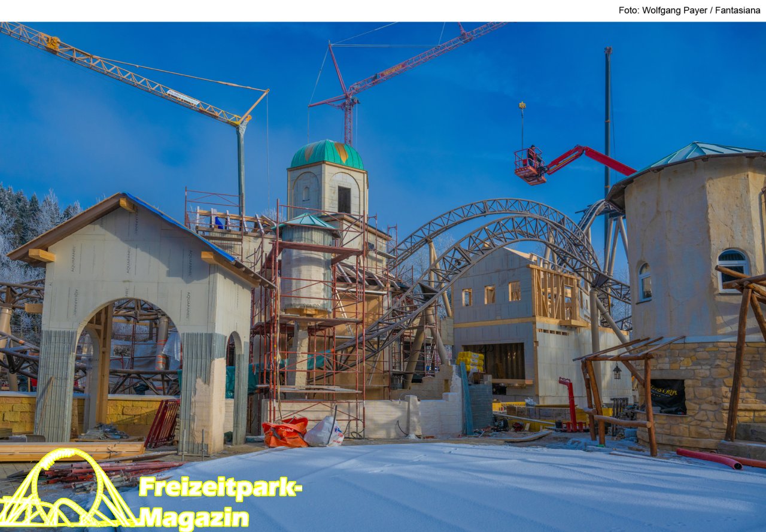766x532 pixels.
Task: Click the white sack beside orange bag
Action: point(324,432)
